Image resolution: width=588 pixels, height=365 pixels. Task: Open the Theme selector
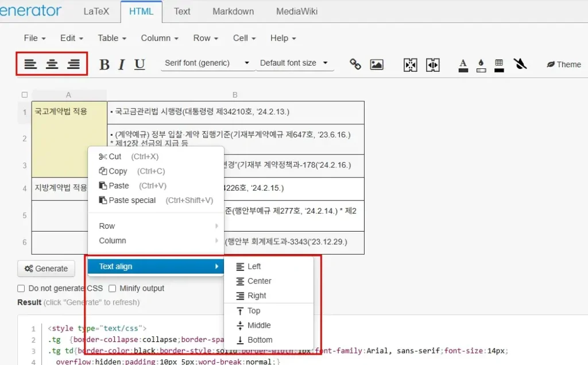click(564, 64)
